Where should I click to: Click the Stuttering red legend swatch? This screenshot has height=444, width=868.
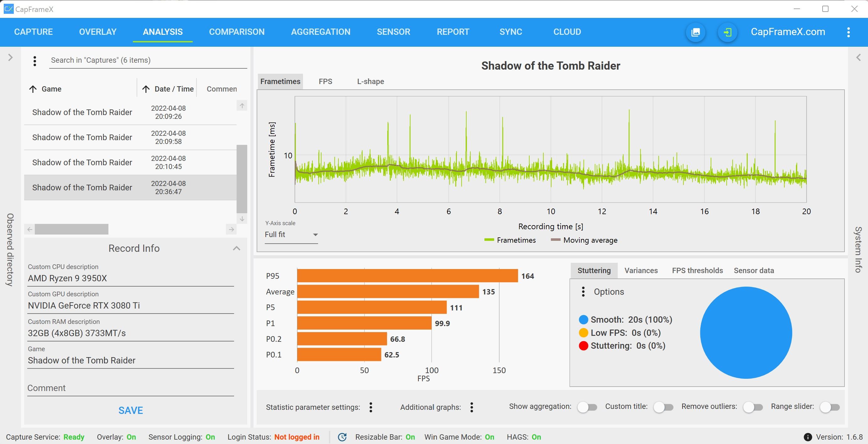(583, 346)
